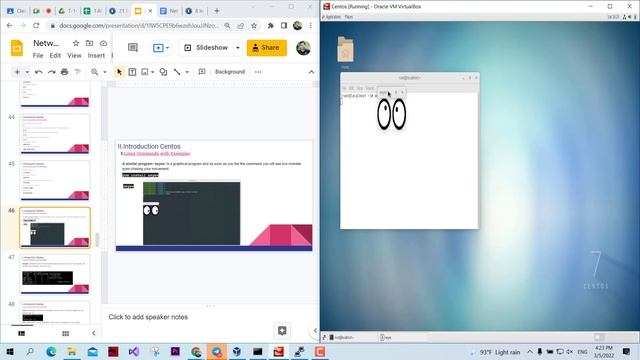This screenshot has width=640, height=360.
Task: Open the Edit menu
Action: (55, 56)
